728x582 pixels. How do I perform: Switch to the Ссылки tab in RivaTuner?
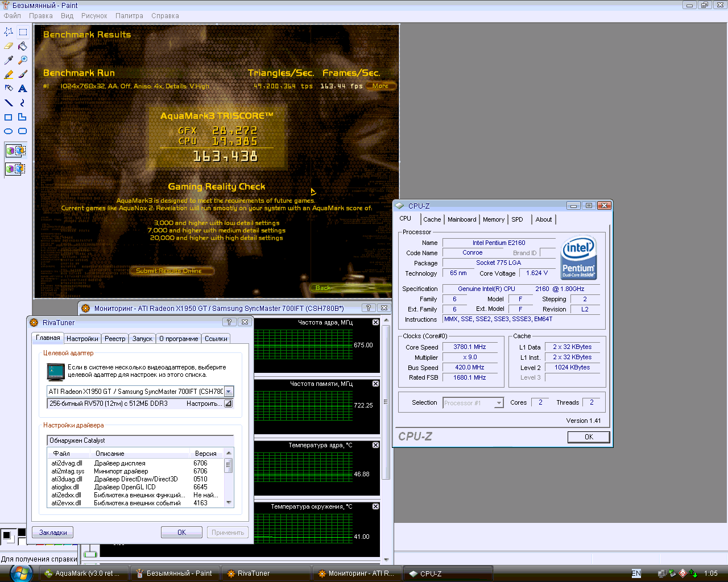coord(216,339)
